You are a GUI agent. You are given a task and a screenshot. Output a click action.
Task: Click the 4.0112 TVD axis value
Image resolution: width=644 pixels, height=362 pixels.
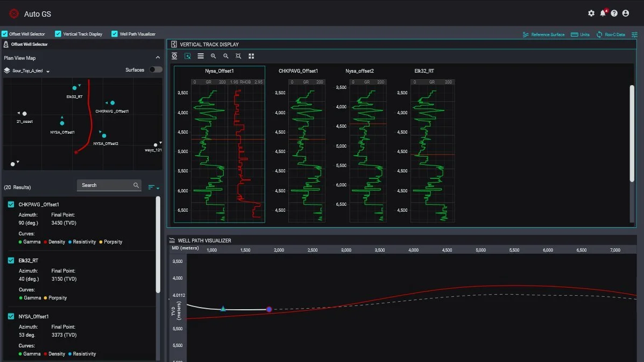pyautogui.click(x=179, y=295)
